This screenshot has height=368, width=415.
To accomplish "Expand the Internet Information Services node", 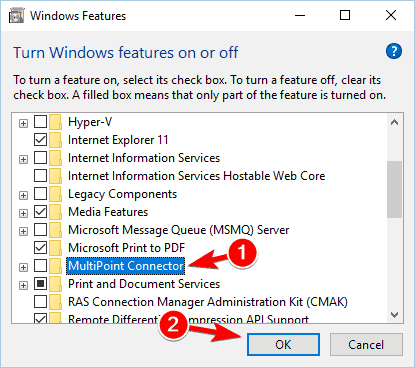I will click(x=23, y=160).
